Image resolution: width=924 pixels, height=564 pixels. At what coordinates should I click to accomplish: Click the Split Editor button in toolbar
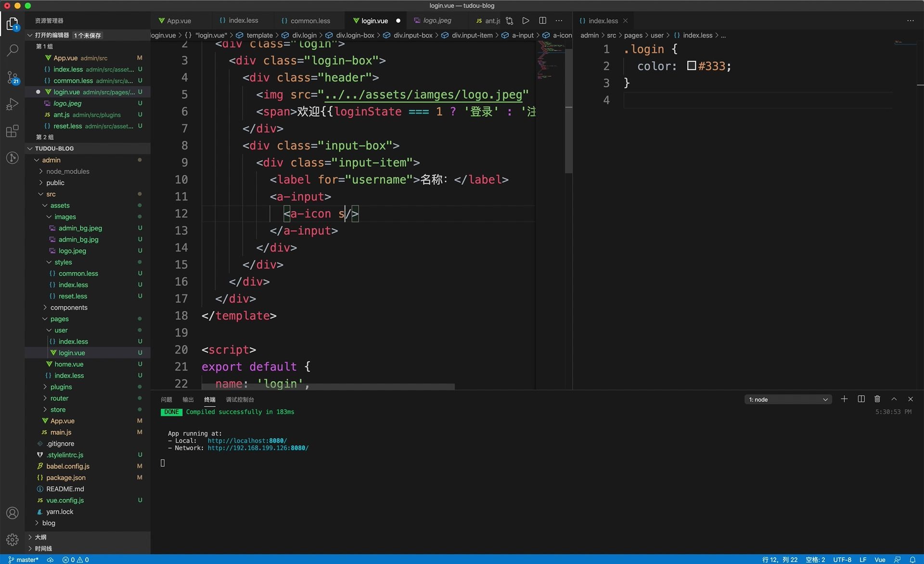pyautogui.click(x=542, y=20)
